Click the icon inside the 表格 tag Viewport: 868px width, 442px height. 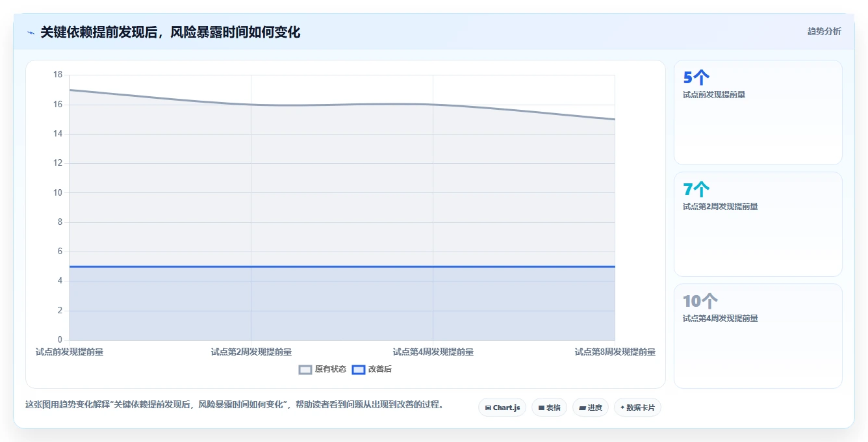[541, 408]
